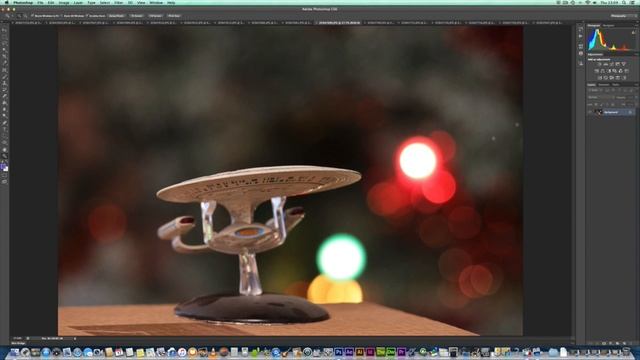Select the Eraser tool

(x=5, y=97)
